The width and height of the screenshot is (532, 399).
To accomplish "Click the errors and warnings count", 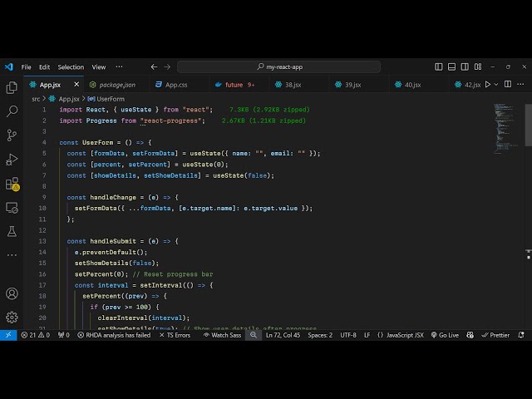I will 35,335.
